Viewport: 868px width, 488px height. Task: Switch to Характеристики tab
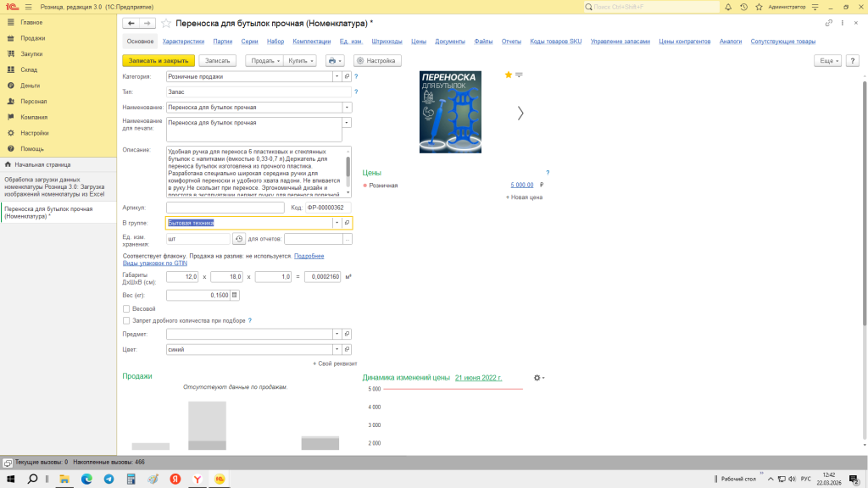(183, 42)
